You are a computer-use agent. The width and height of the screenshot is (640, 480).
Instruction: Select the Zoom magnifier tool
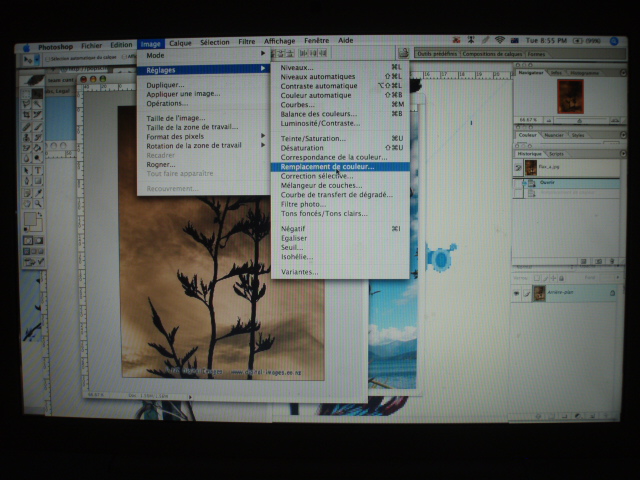click(x=38, y=203)
